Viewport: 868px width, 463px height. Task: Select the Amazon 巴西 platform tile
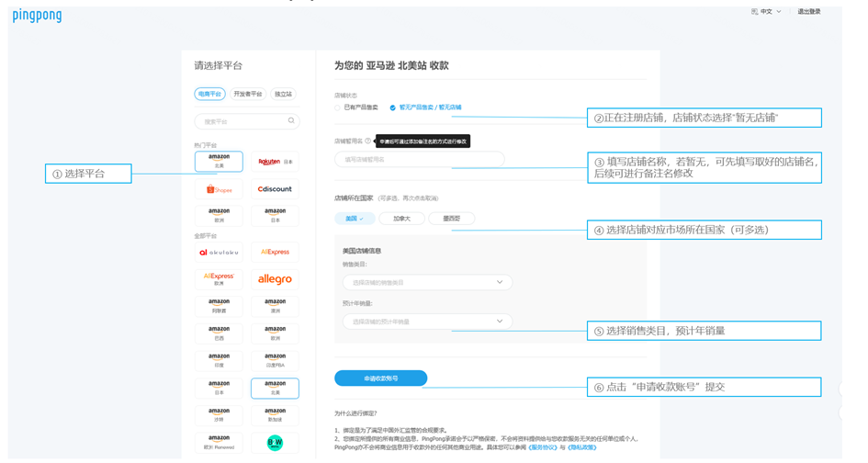pos(219,333)
